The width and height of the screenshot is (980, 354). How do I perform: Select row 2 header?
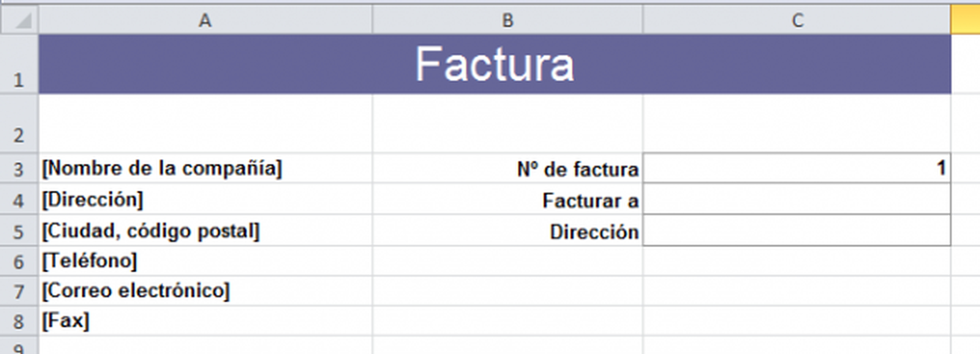19,124
